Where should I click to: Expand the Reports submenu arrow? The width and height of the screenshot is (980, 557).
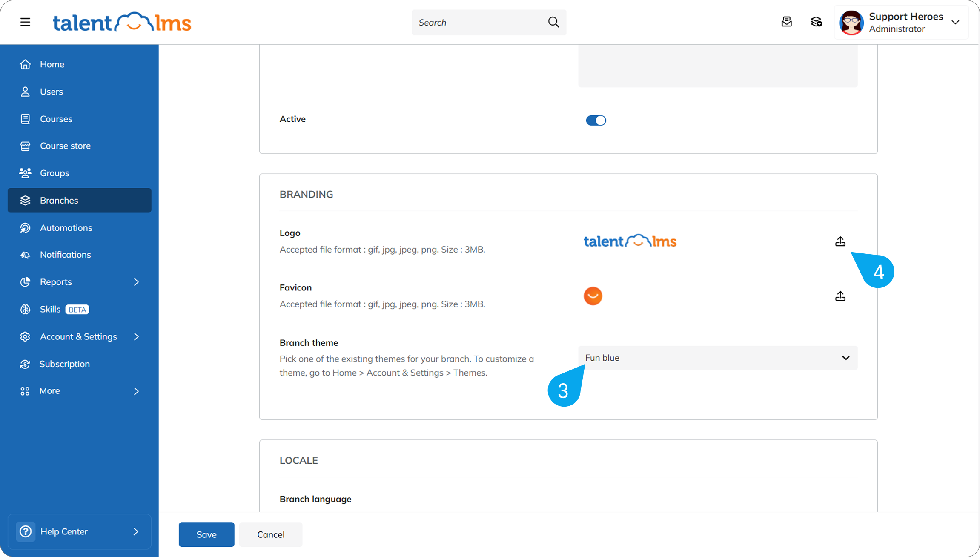pos(136,282)
